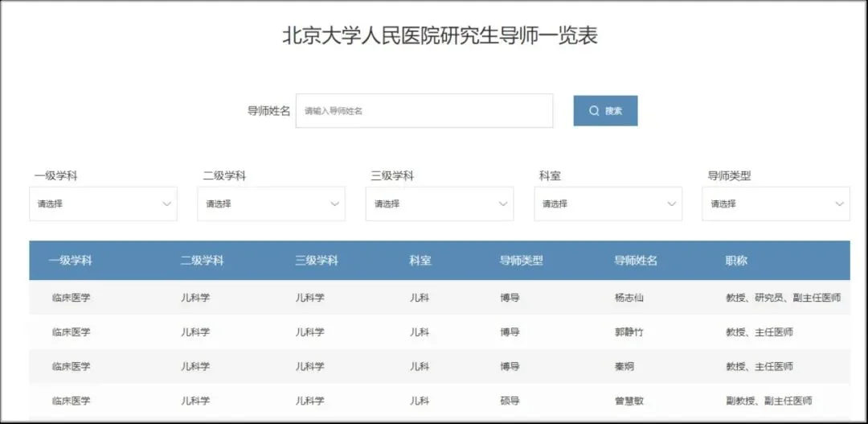Select the 科室 table column header
Screen dimensions: 868x424
click(420, 261)
